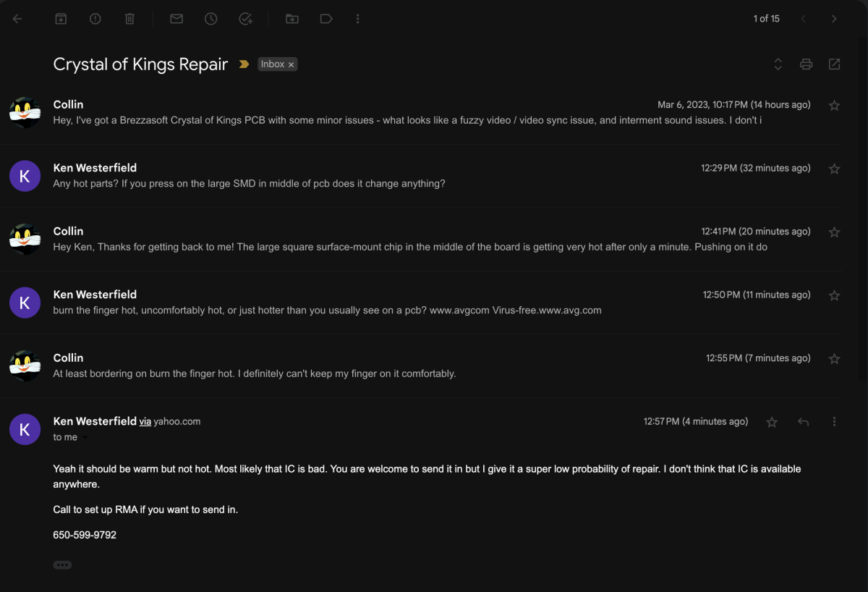868x592 pixels.
Task: Show recipient details next to 'to me'
Action: [x=85, y=437]
